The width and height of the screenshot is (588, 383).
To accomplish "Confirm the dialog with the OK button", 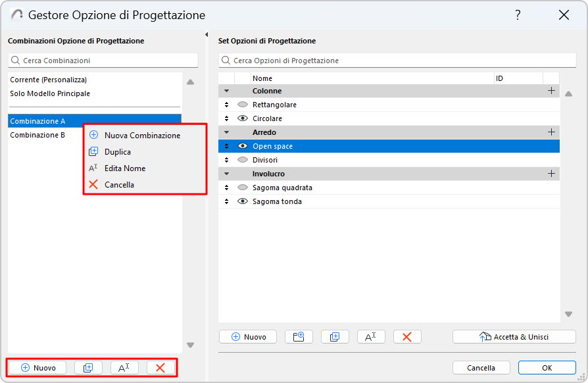I will [547, 368].
